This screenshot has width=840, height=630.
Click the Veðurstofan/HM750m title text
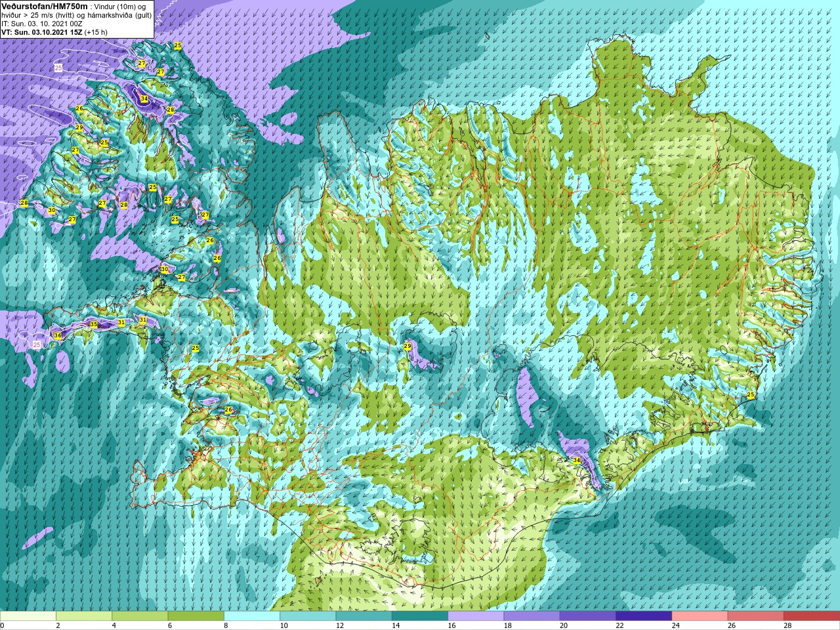pyautogui.click(x=45, y=6)
